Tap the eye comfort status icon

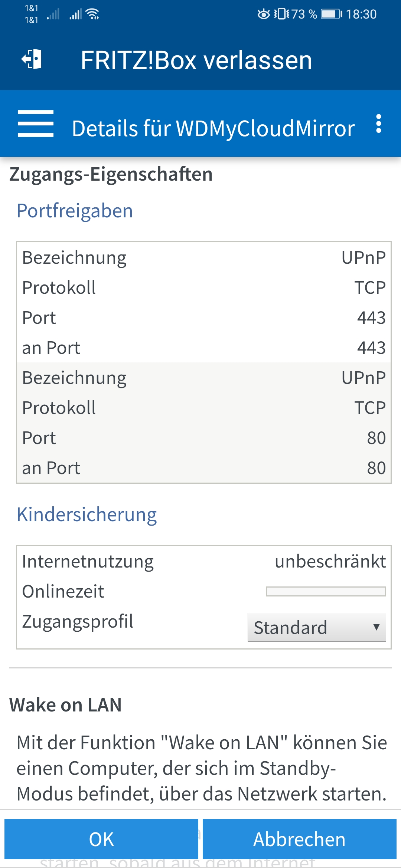[264, 14]
